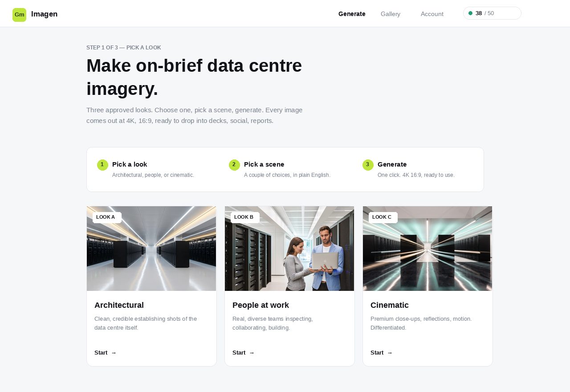570x392 pixels.
Task: Click step 1 number badge
Action: pos(102,165)
